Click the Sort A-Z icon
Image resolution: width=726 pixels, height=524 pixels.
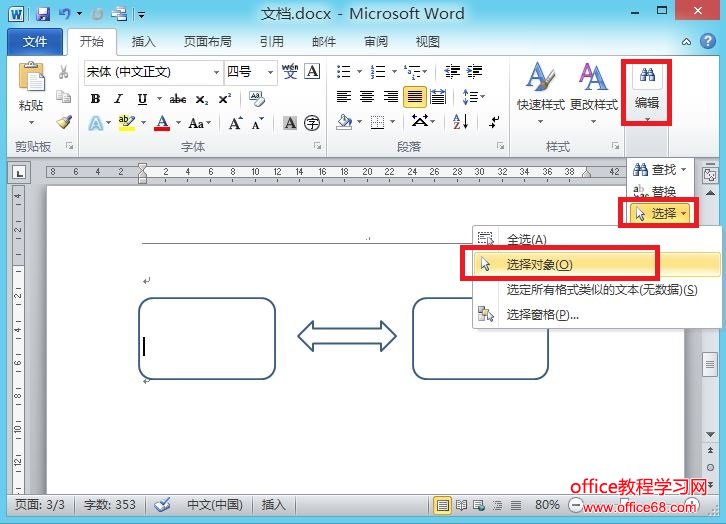[460, 122]
